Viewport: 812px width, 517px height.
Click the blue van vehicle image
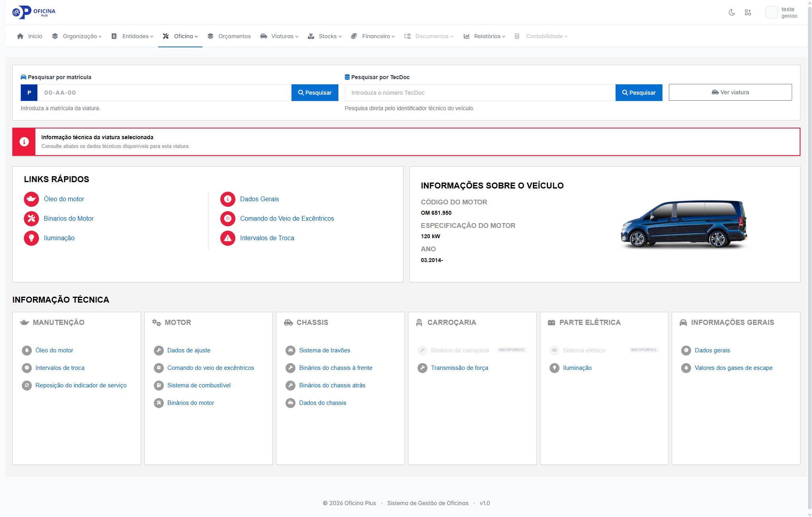click(x=684, y=224)
